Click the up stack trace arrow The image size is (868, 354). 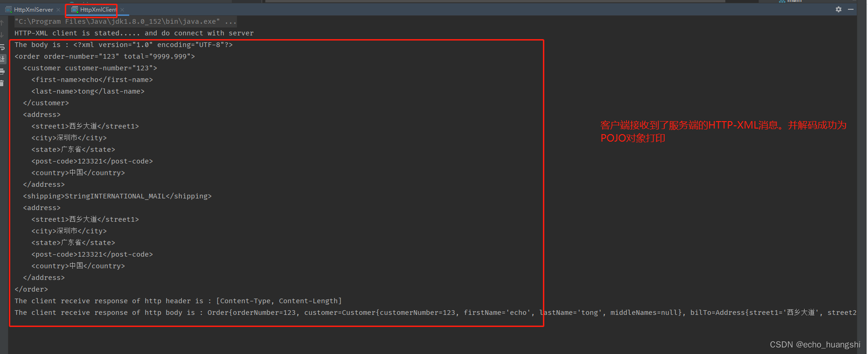[2, 22]
